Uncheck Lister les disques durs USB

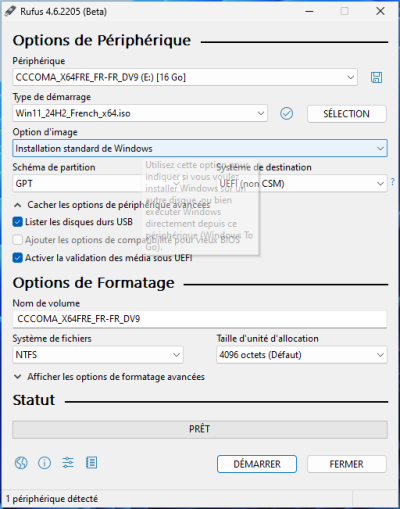coord(17,222)
